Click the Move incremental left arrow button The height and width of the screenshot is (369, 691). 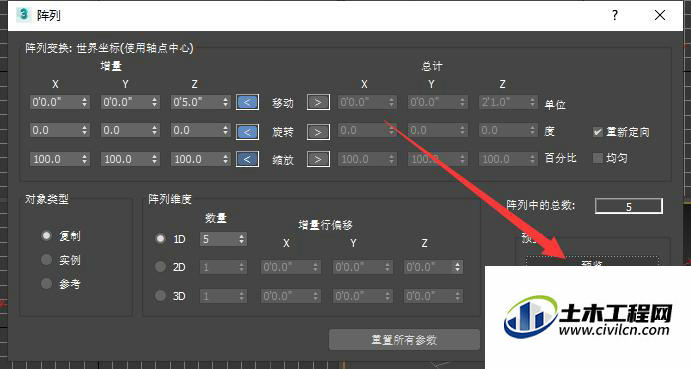[247, 102]
